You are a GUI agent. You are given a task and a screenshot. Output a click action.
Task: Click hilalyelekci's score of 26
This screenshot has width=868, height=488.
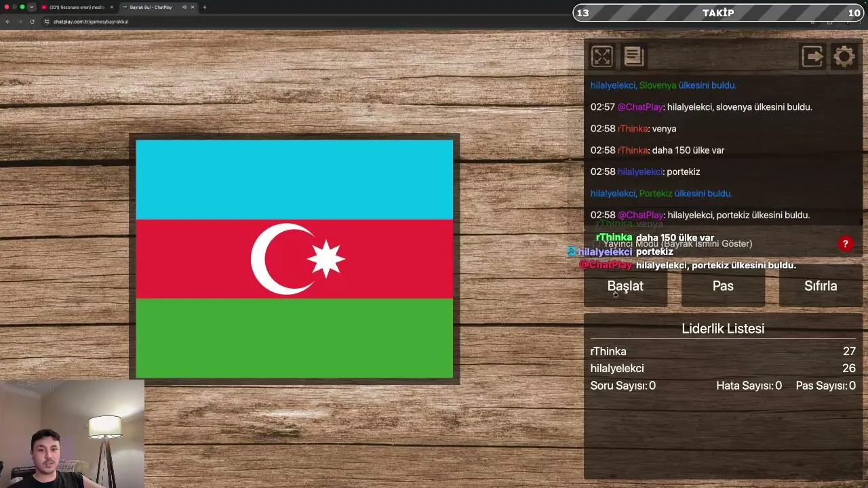849,368
